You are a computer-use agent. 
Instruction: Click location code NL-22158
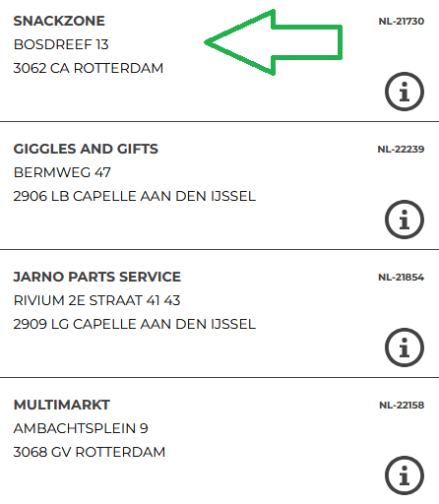[402, 406]
